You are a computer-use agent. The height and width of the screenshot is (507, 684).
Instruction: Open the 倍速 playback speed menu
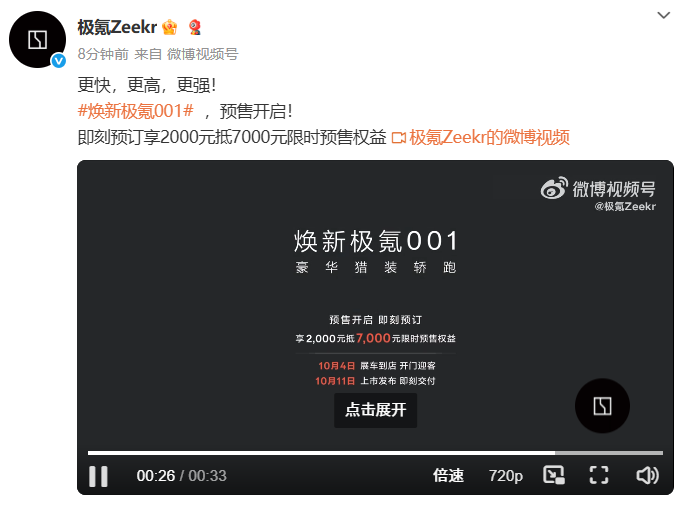pos(448,476)
